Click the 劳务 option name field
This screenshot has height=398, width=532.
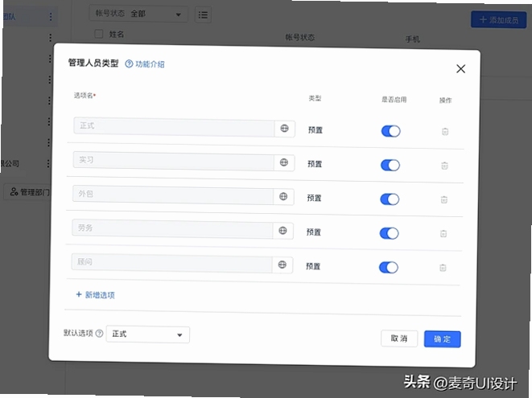[x=172, y=229]
